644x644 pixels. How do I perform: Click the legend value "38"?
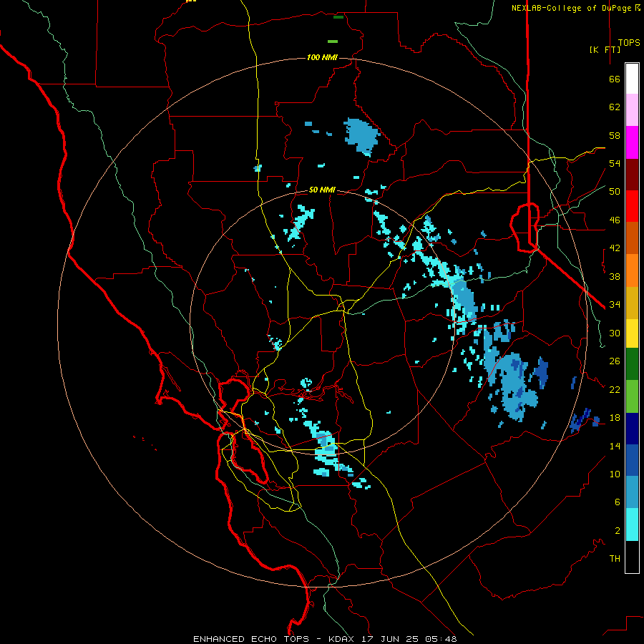click(615, 277)
